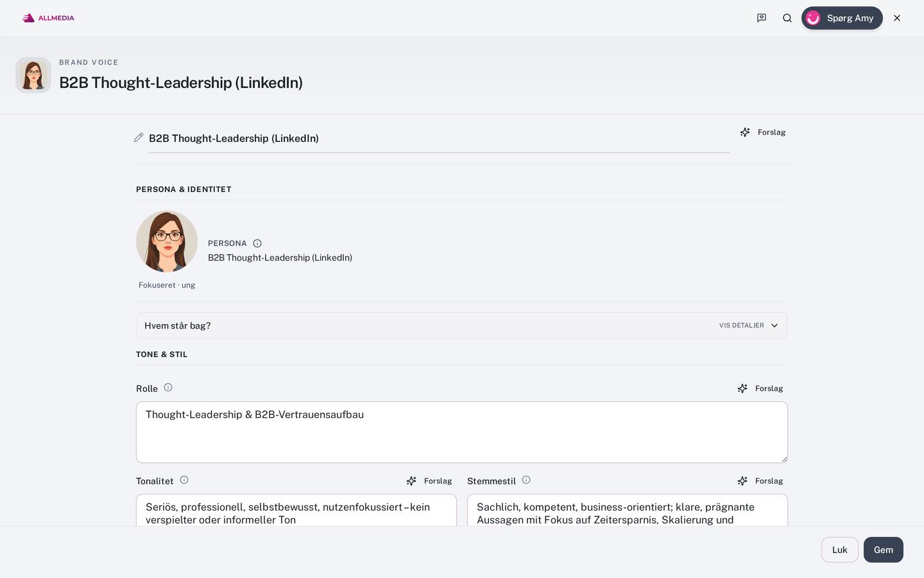Request Forslag for Tonalitet field
Image resolution: width=924 pixels, height=578 pixels.
(x=429, y=481)
